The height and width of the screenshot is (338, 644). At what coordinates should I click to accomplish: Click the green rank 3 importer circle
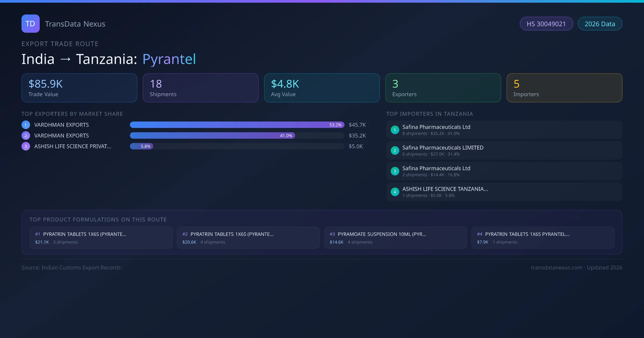click(x=395, y=171)
